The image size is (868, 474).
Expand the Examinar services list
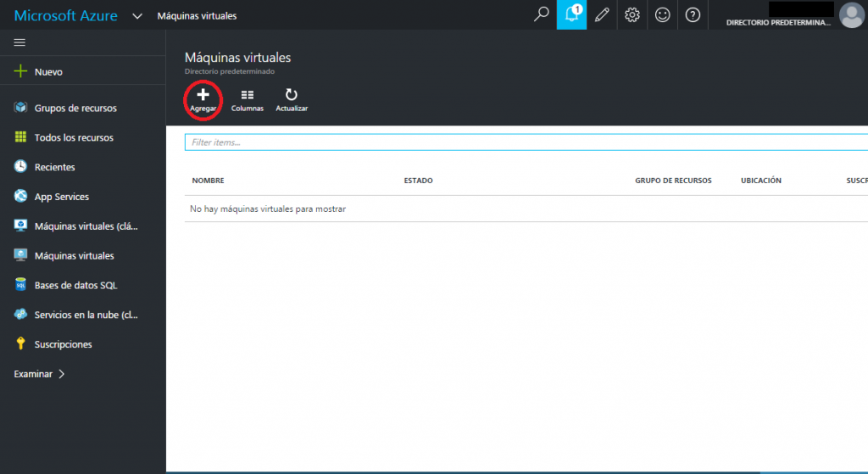pos(39,374)
